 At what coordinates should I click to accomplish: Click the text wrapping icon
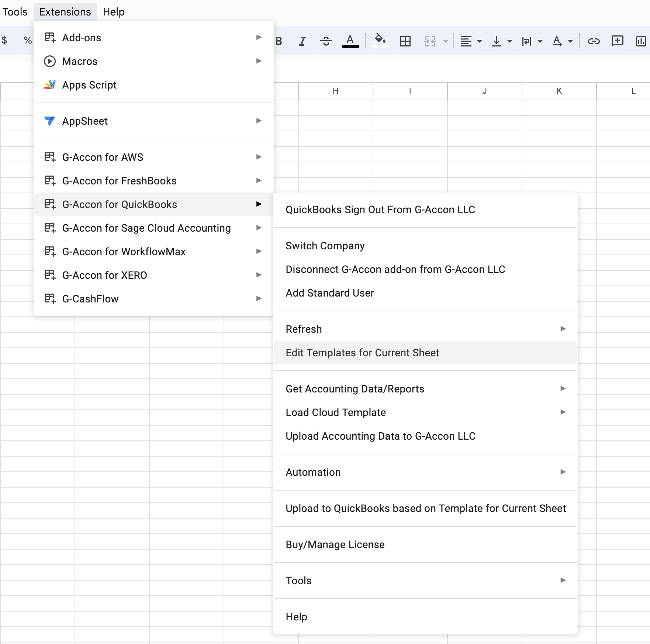coord(527,41)
